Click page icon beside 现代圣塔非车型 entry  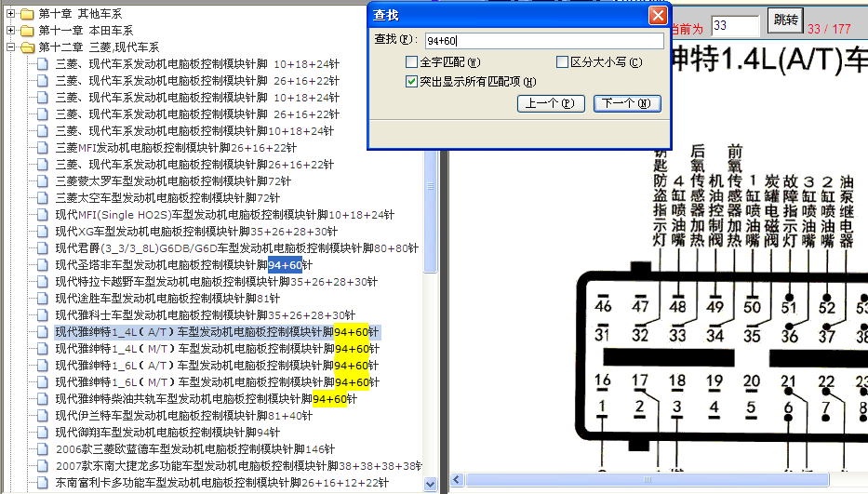coord(42,265)
